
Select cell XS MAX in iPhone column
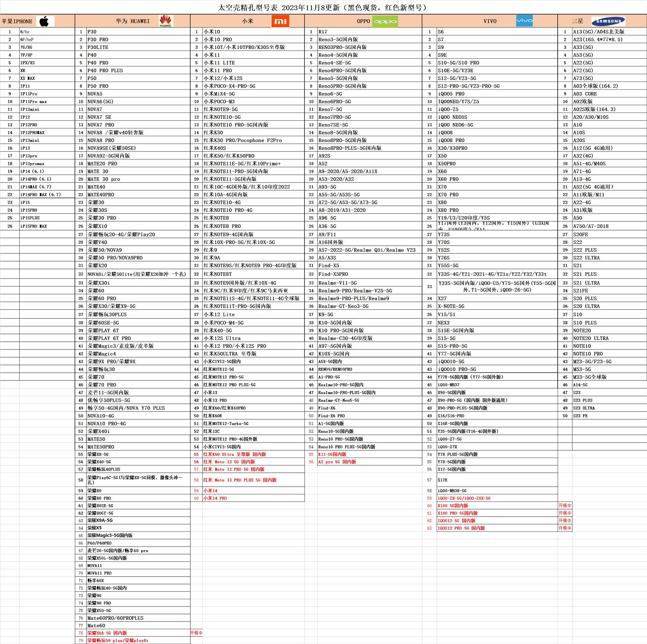click(47, 78)
